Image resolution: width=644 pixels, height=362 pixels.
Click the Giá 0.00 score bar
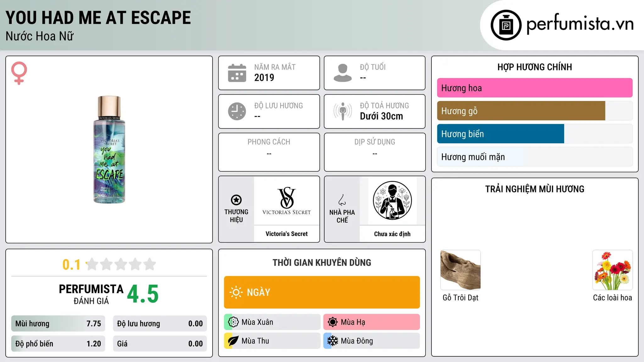pos(160,344)
